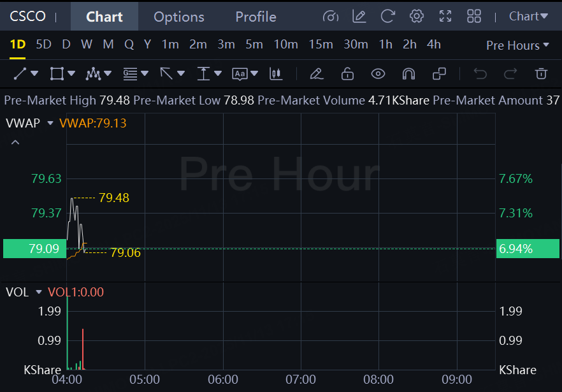Toggle drawings visibility eye icon

coord(378,74)
